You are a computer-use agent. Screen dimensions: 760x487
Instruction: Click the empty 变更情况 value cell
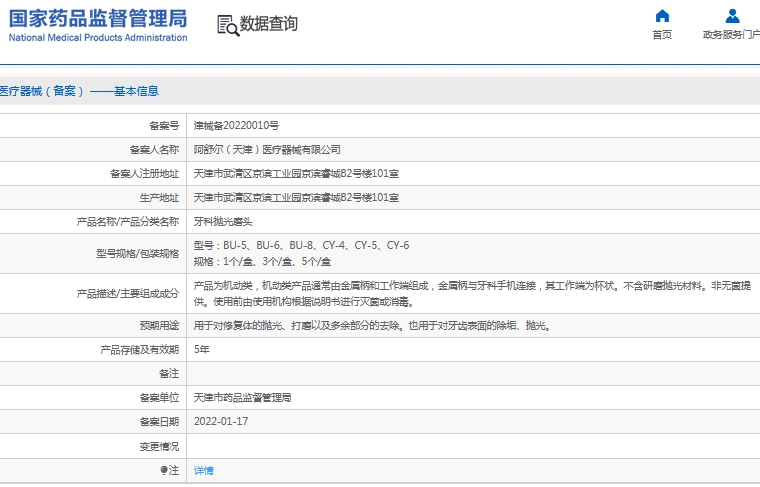(473, 446)
